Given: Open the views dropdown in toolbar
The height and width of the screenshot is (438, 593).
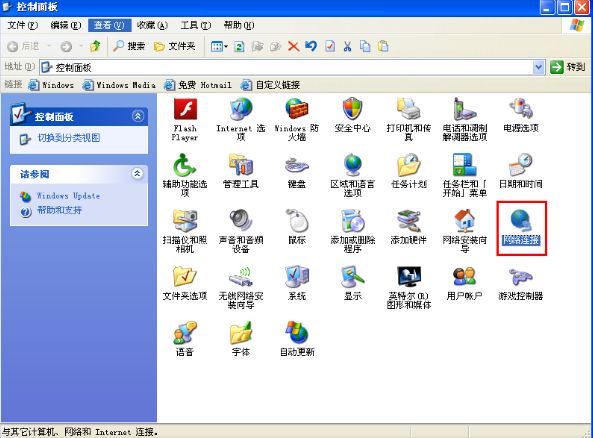Looking at the screenshot, I should (219, 47).
